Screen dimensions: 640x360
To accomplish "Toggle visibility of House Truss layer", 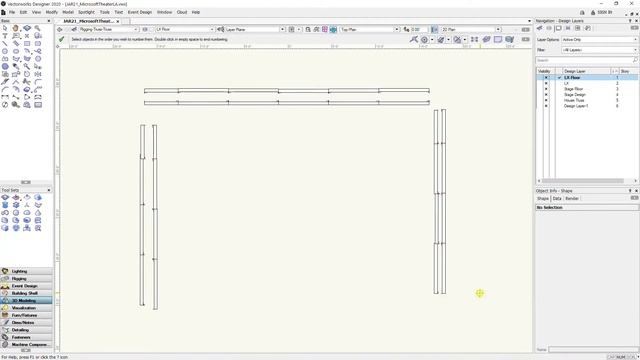I will pyautogui.click(x=546, y=100).
